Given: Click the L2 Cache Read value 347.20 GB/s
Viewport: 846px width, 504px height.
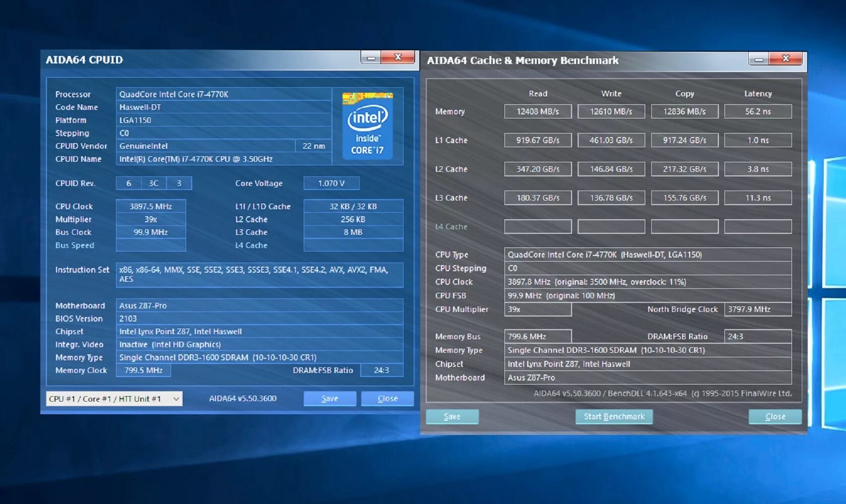Looking at the screenshot, I should (x=538, y=169).
